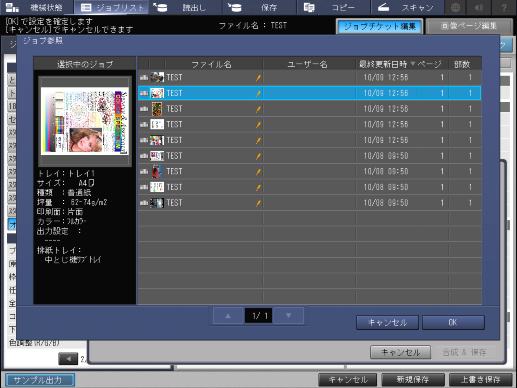Click the globe icon in top bar

(x=455, y=7)
